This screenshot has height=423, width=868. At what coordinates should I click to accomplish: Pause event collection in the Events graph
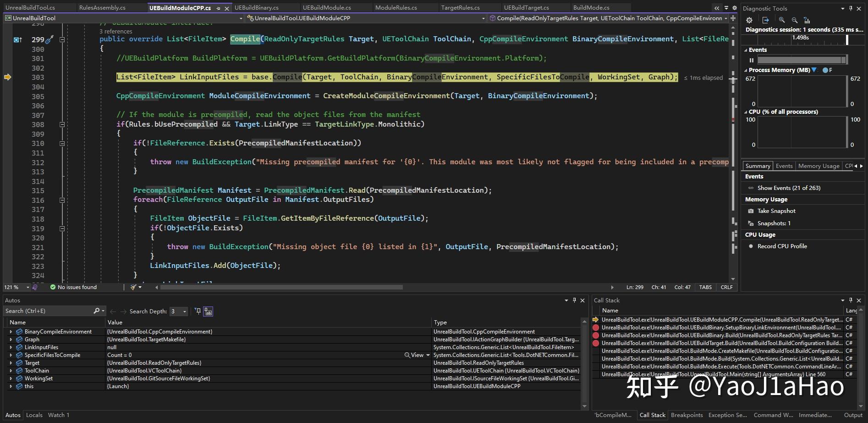click(752, 60)
